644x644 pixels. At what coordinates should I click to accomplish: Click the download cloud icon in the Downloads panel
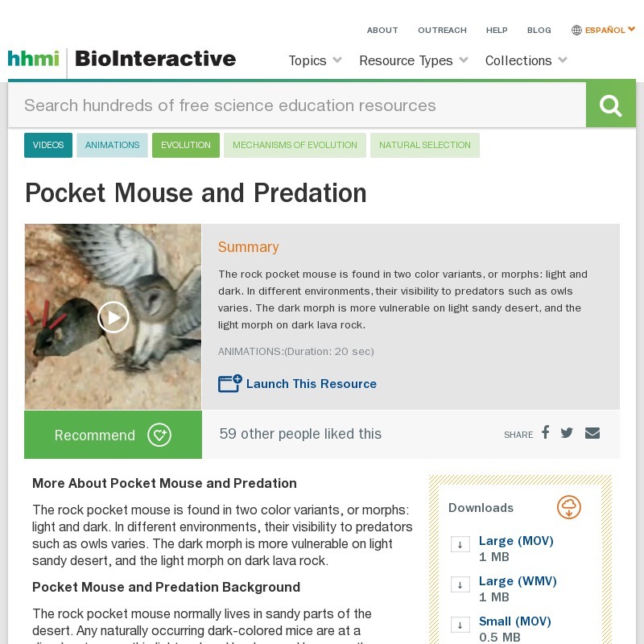point(569,507)
